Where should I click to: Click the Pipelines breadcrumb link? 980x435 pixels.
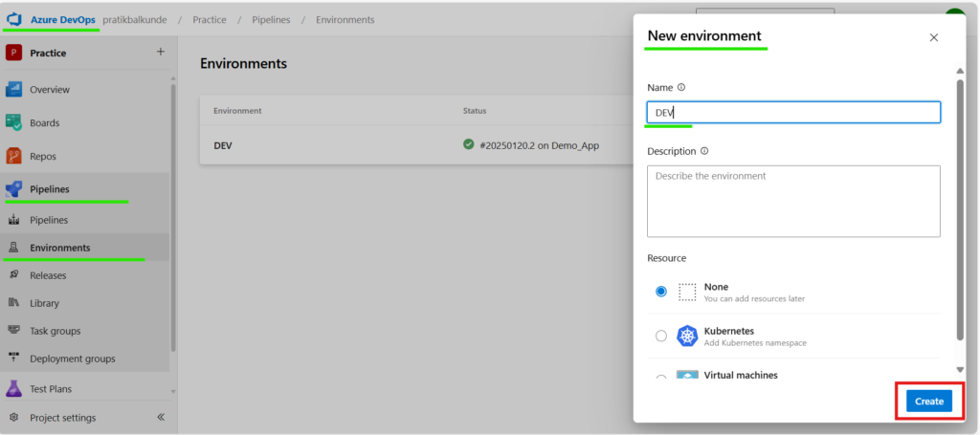(x=271, y=19)
